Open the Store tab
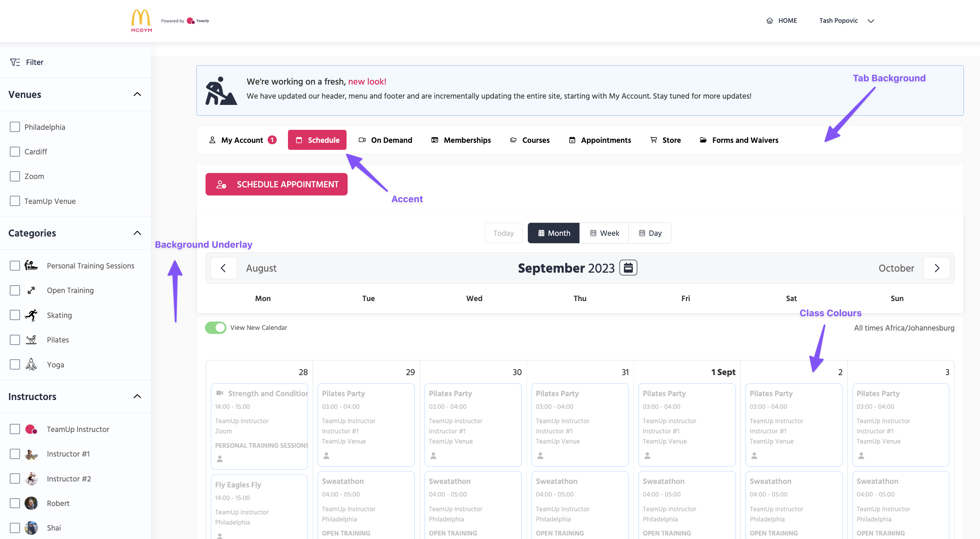 point(665,140)
